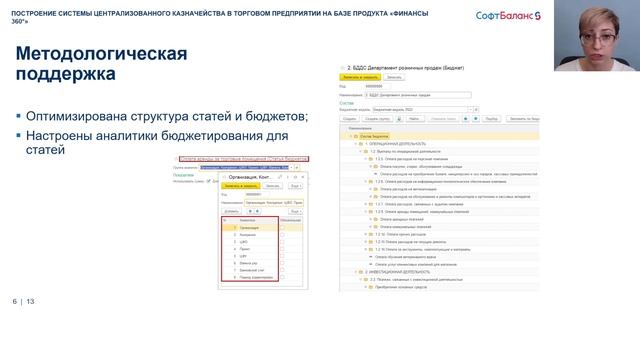Open the Бюджетная модель dropdown arrow
Viewport: 640px width, 360px height.
470,109
